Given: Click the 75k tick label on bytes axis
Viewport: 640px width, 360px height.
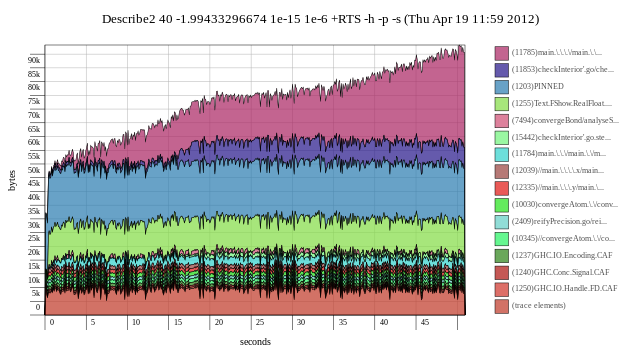Looking at the screenshot, I should [34, 101].
